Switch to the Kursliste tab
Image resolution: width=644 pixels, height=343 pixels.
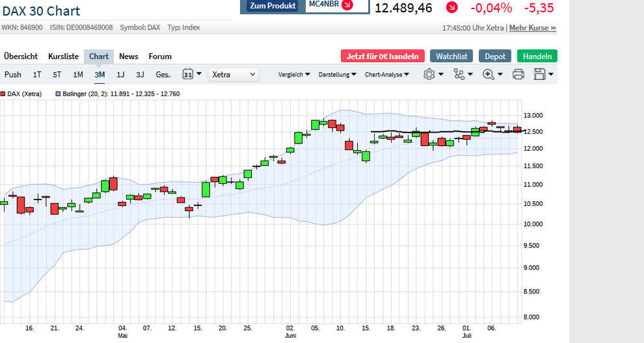coord(63,57)
